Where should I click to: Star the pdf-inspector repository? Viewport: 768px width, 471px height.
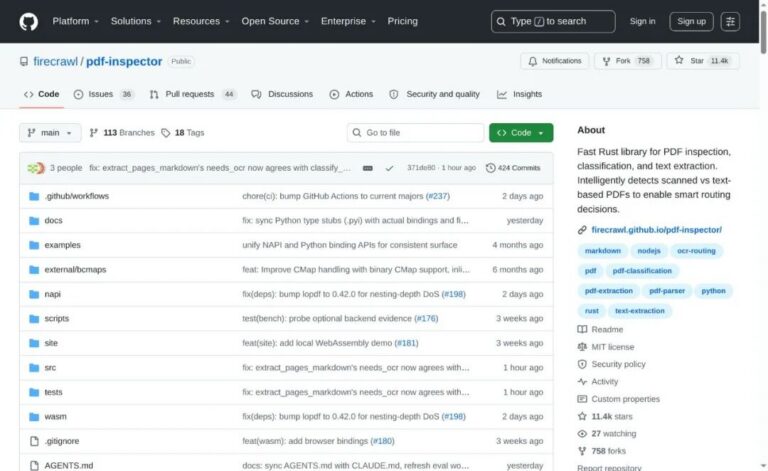(702, 61)
